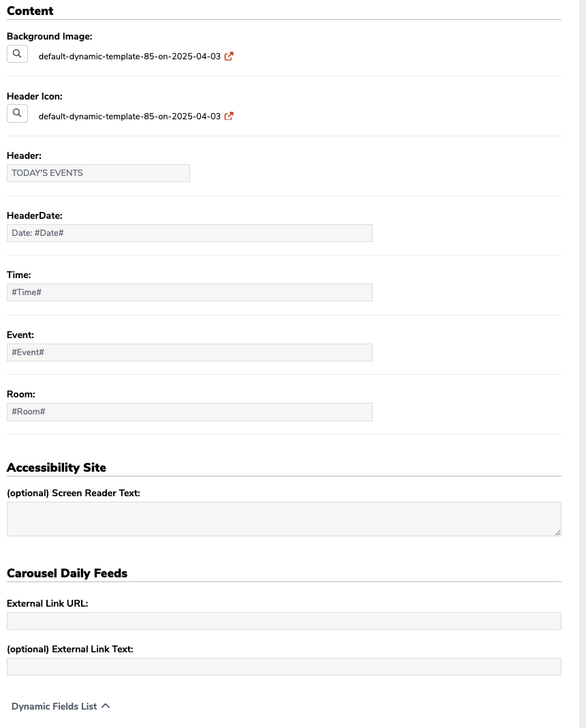This screenshot has width=586, height=728.
Task: Click the Header Icon file name text
Action: point(129,116)
